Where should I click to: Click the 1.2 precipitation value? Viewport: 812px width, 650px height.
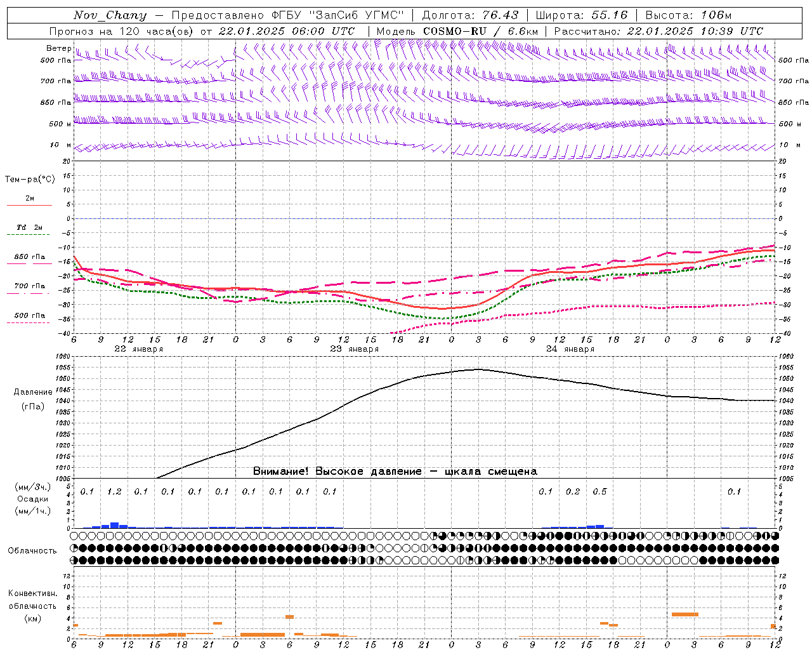click(114, 492)
